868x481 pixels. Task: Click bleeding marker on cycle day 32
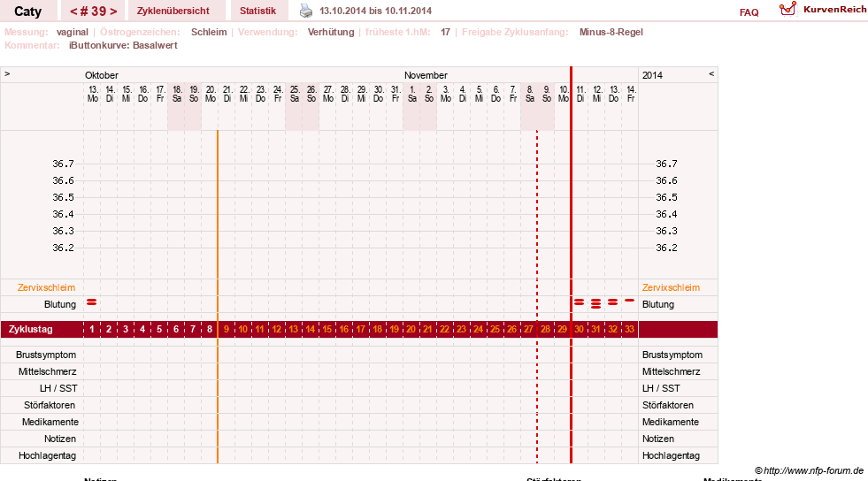613,302
